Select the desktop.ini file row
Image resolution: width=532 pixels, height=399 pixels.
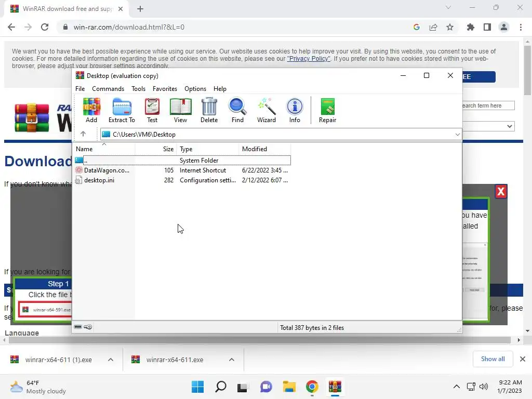182,180
